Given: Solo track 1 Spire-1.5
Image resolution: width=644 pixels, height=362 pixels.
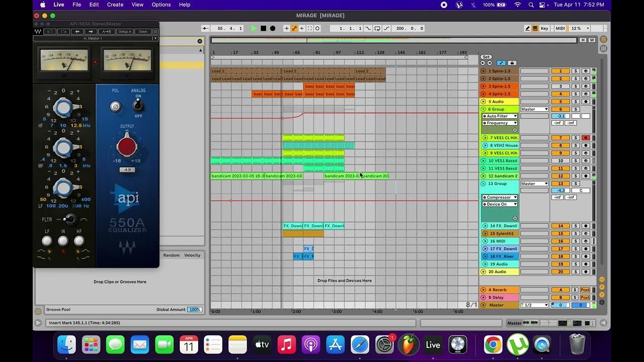Looking at the screenshot, I should (x=576, y=71).
